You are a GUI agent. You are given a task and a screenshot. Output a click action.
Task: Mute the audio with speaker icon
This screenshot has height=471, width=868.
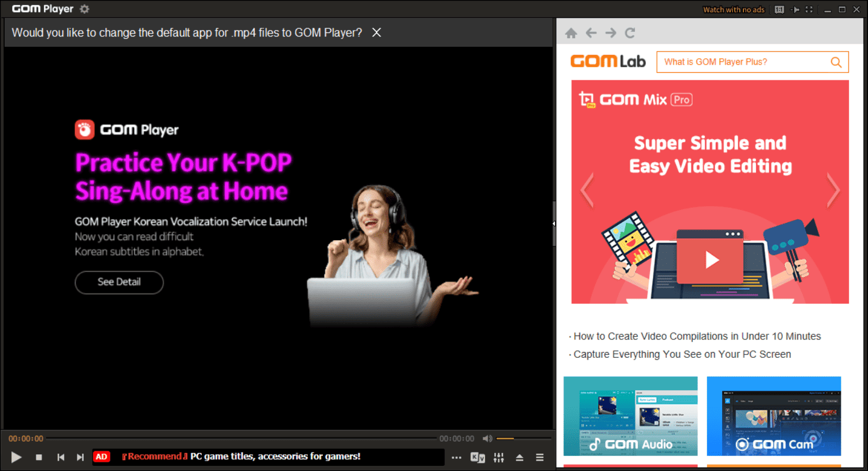click(487, 438)
